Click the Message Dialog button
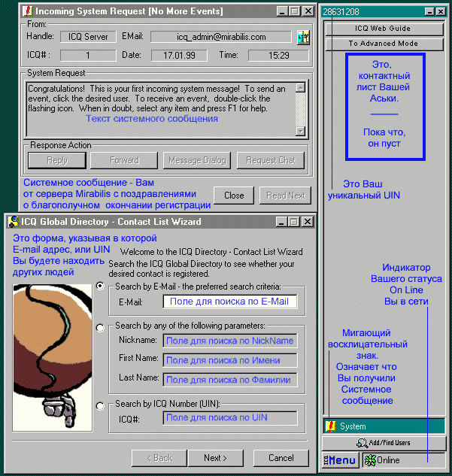452x476 pixels. click(x=197, y=160)
